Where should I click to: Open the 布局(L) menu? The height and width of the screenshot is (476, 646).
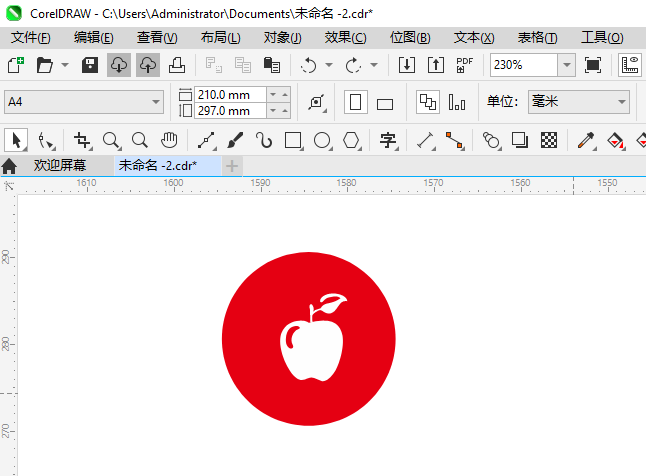220,38
